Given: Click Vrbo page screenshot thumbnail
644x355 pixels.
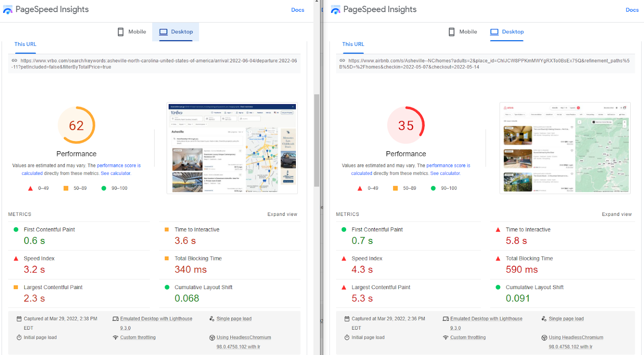Looking at the screenshot, I should coord(232,148).
